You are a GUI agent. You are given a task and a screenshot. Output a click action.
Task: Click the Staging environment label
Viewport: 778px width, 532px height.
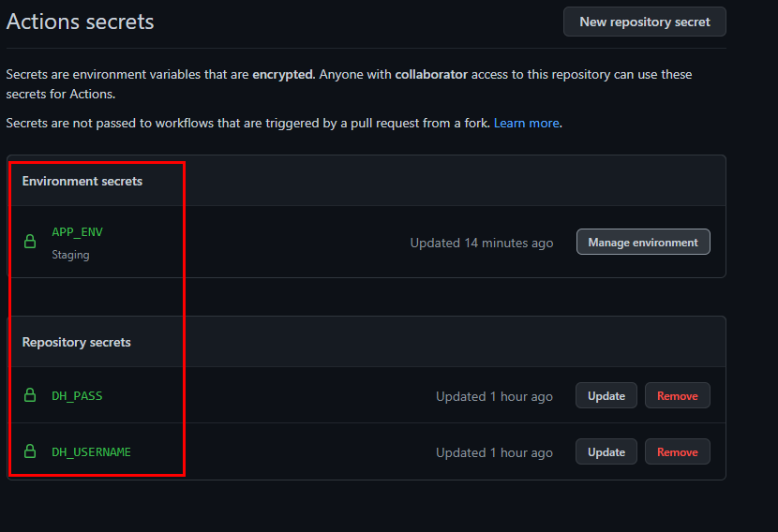coord(70,255)
